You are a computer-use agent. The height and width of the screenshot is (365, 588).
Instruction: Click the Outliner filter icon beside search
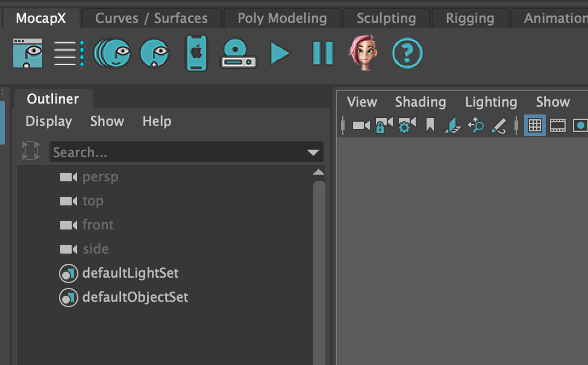pos(31,151)
